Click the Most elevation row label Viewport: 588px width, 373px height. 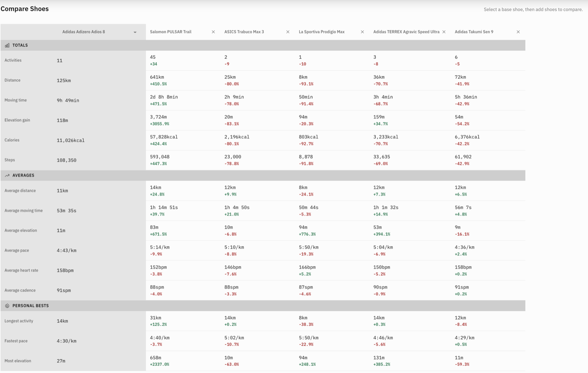17,361
